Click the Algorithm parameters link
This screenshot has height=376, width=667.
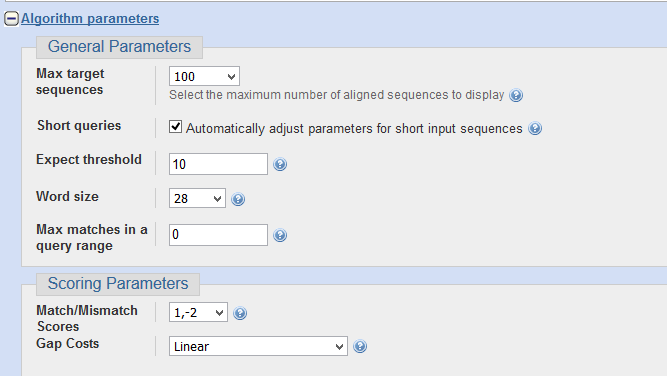point(90,19)
